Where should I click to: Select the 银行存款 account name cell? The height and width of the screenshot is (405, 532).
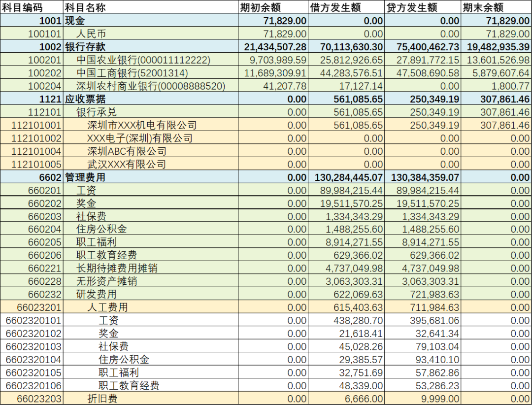click(x=151, y=46)
